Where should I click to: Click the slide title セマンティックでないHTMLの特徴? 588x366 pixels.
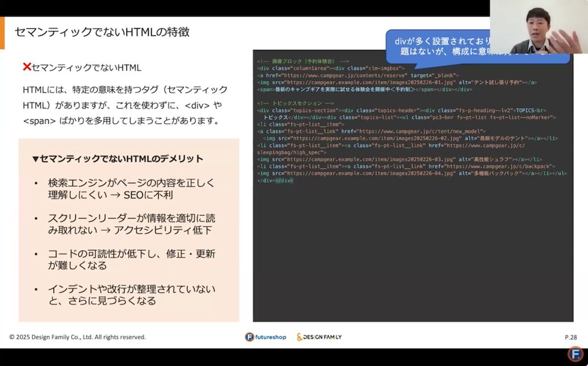pyautogui.click(x=102, y=32)
